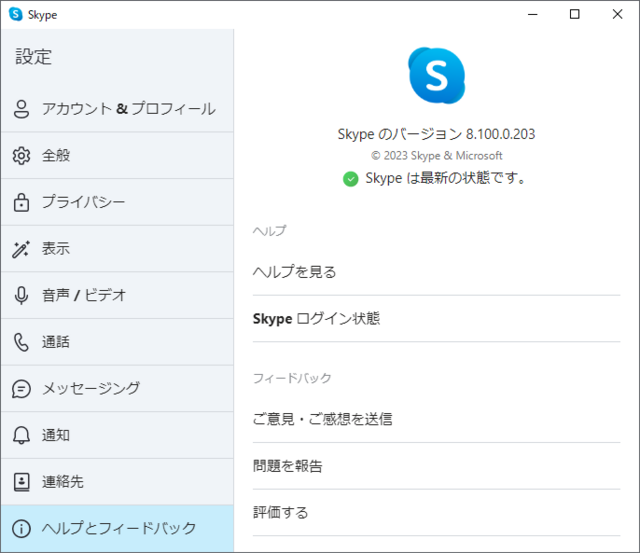Image resolution: width=640 pixels, height=553 pixels.
Task: Click ご意見・ご感想を送信
Action: point(436,419)
